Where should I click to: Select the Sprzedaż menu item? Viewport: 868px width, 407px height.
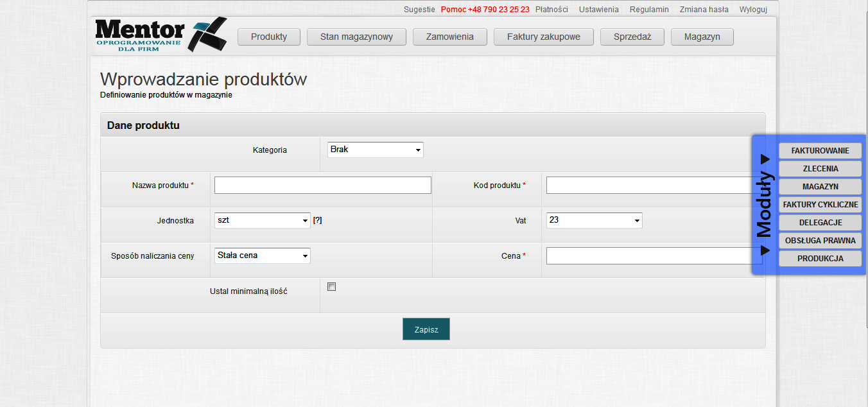tap(632, 37)
